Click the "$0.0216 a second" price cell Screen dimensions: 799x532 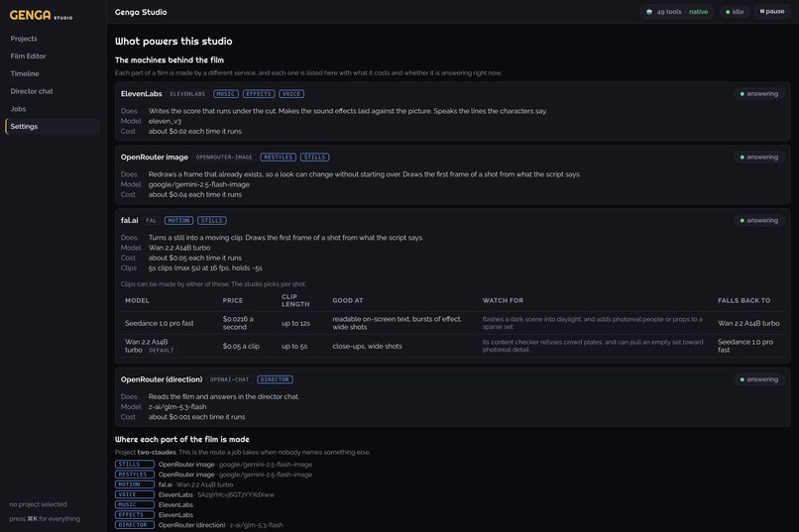click(238, 323)
